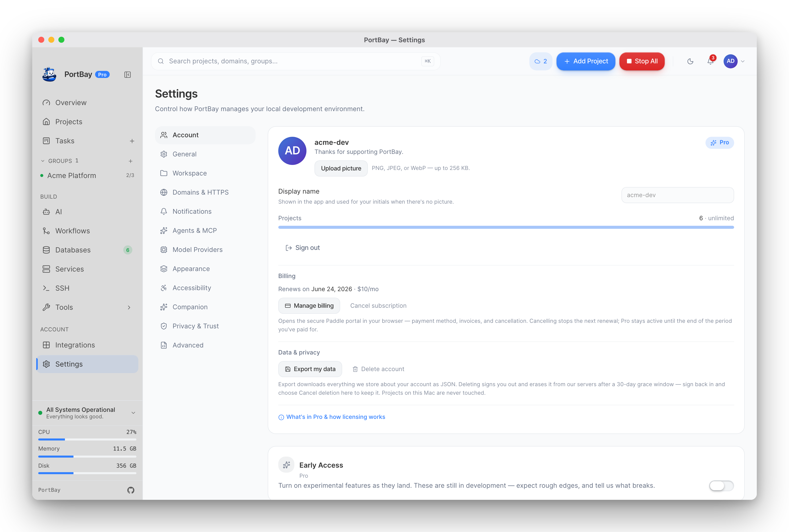789x532 pixels.
Task: Open Notifications settings tab
Action: coord(205,212)
